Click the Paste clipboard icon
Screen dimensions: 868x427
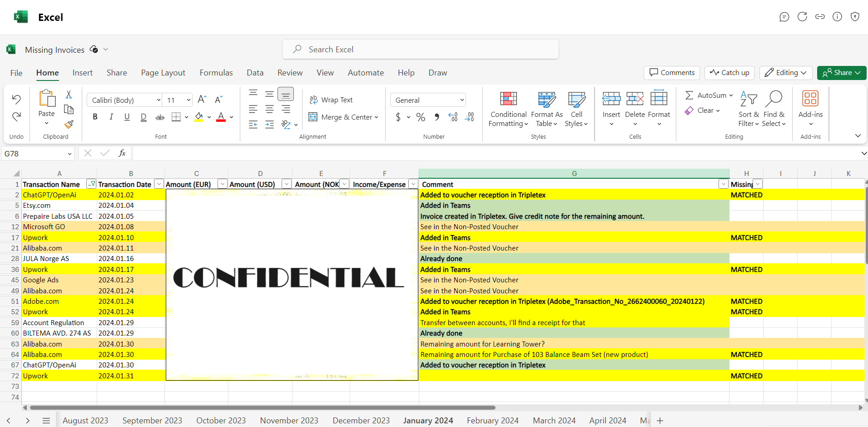pyautogui.click(x=47, y=99)
